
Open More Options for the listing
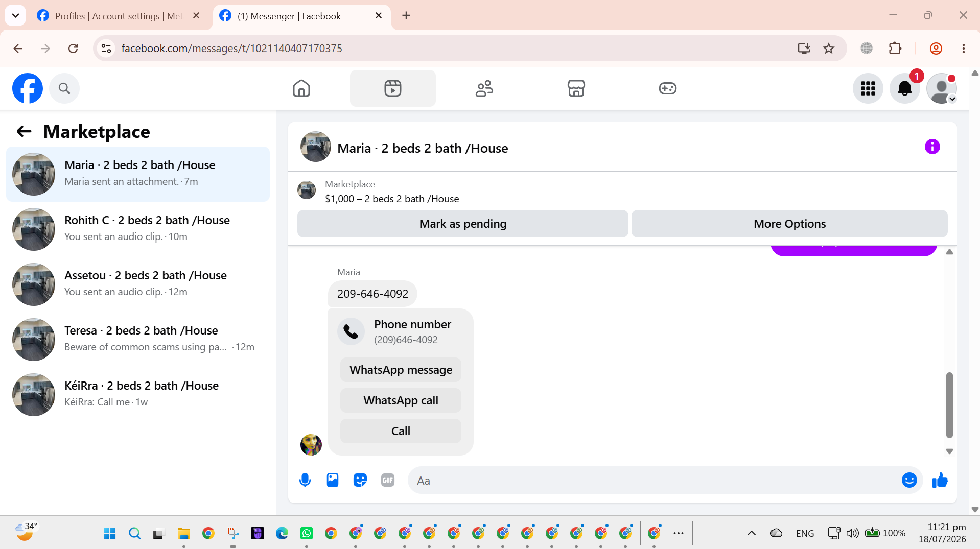pyautogui.click(x=789, y=224)
